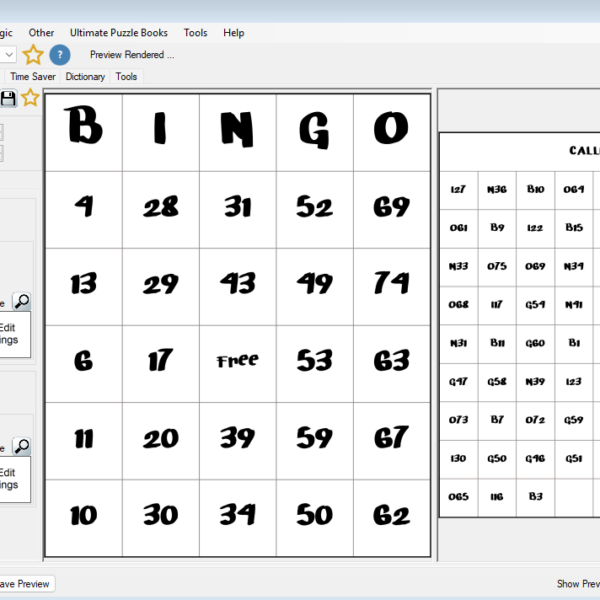This screenshot has width=600, height=600.
Task: Expand the dropdown left of the star icon
Action: coord(8,55)
